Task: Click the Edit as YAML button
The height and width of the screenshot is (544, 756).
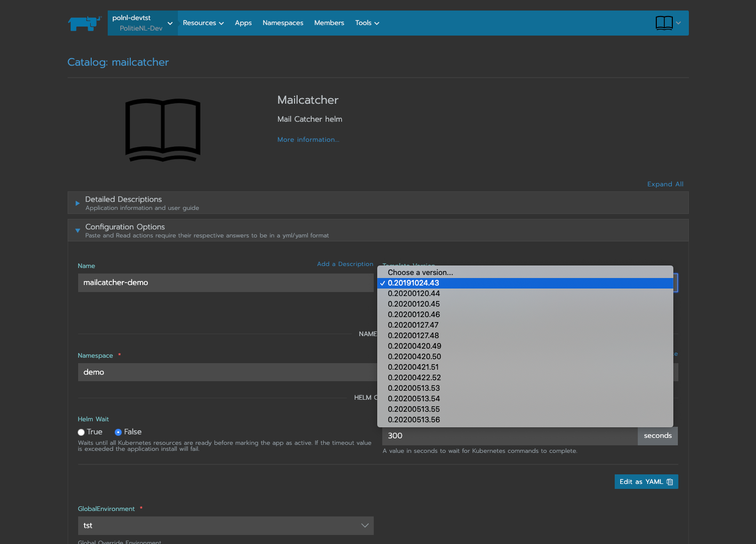Action: coord(646,482)
